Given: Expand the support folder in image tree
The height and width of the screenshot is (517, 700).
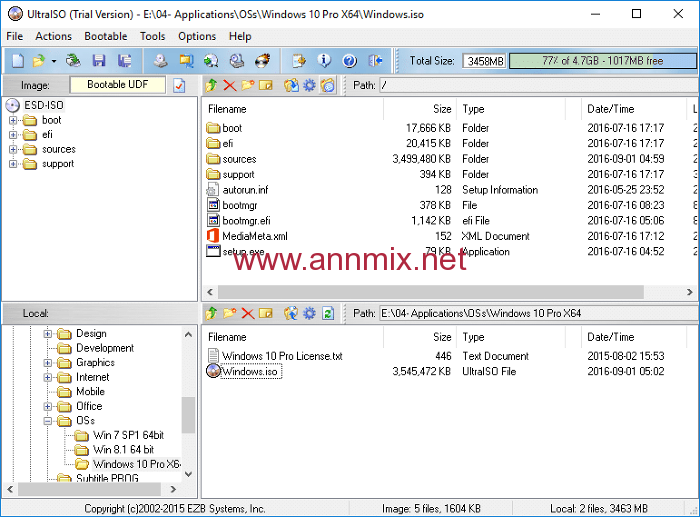Looking at the screenshot, I should (13, 164).
